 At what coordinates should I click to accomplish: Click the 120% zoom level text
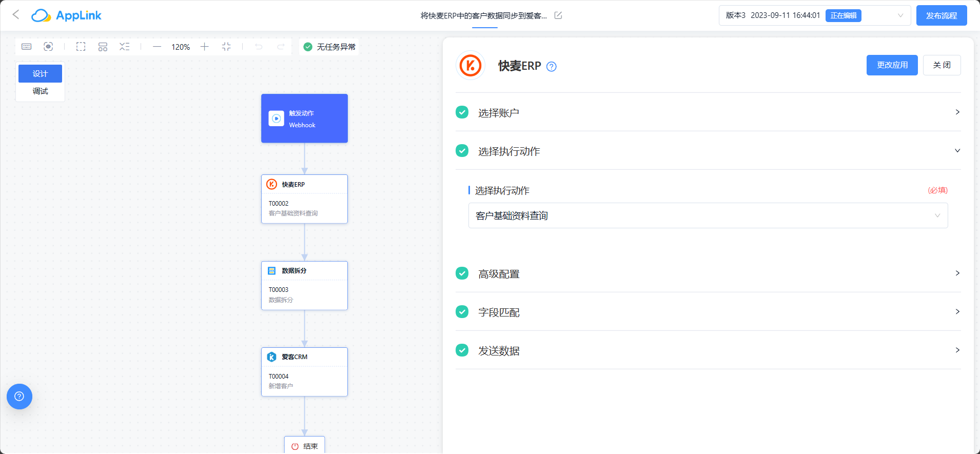[181, 47]
